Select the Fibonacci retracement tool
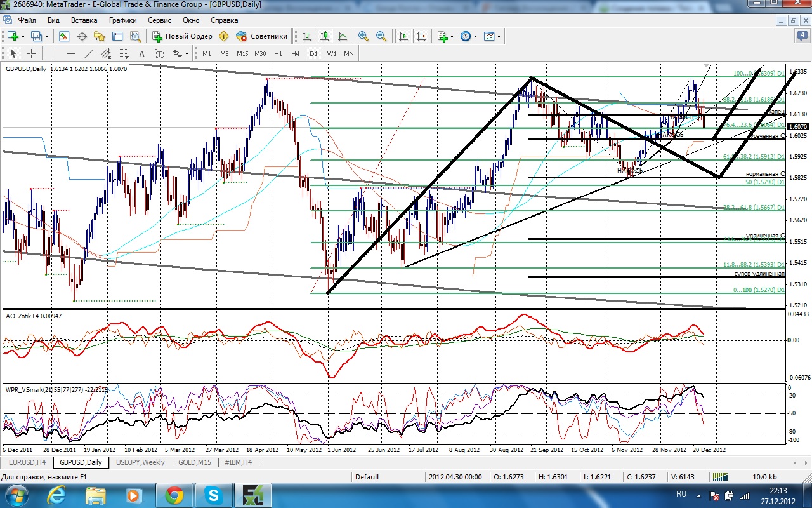This screenshot has width=812, height=508. pyautogui.click(x=124, y=53)
